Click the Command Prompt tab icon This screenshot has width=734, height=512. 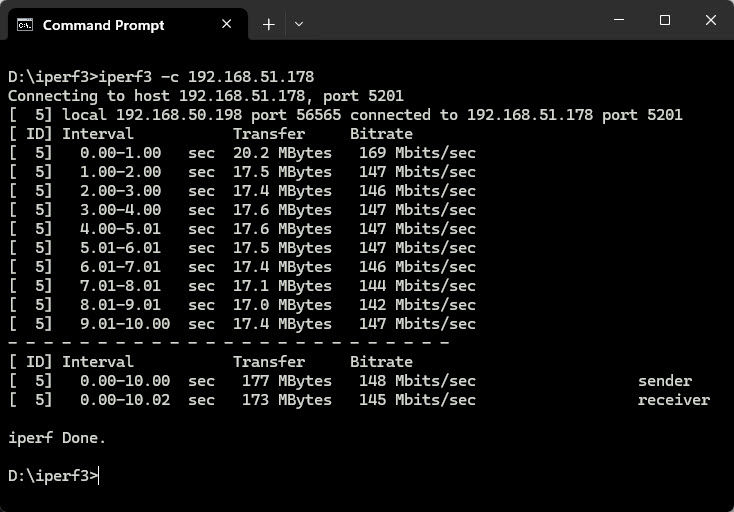pos(25,24)
